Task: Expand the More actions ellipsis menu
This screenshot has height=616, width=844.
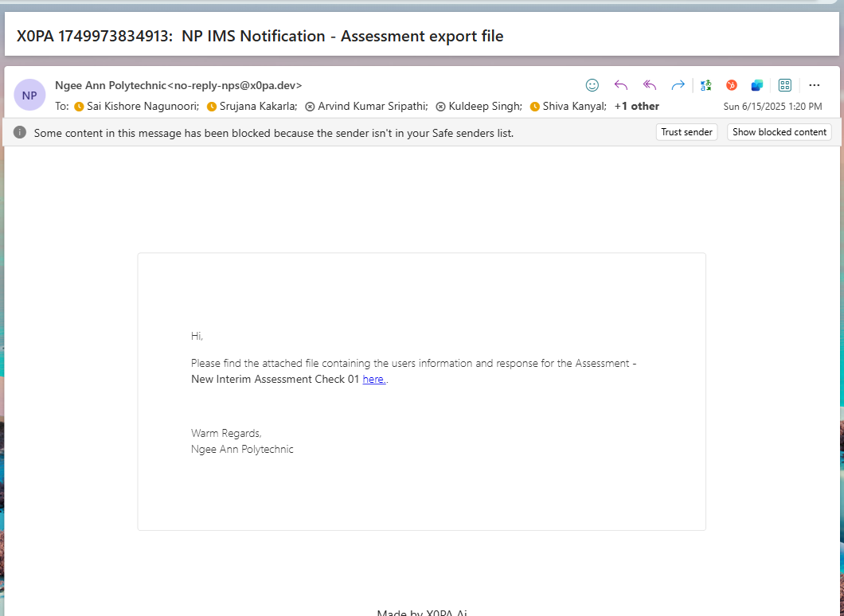Action: 814,85
